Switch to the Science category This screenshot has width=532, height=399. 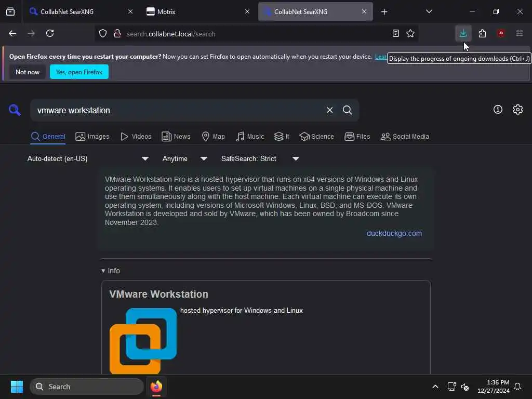pos(316,137)
